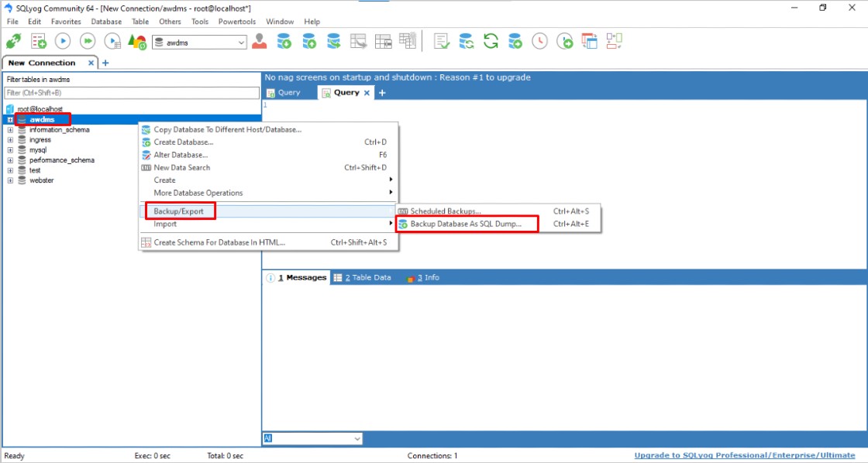
Task: Click SQLyog dolphin logo in title bar
Action: click(x=8, y=8)
